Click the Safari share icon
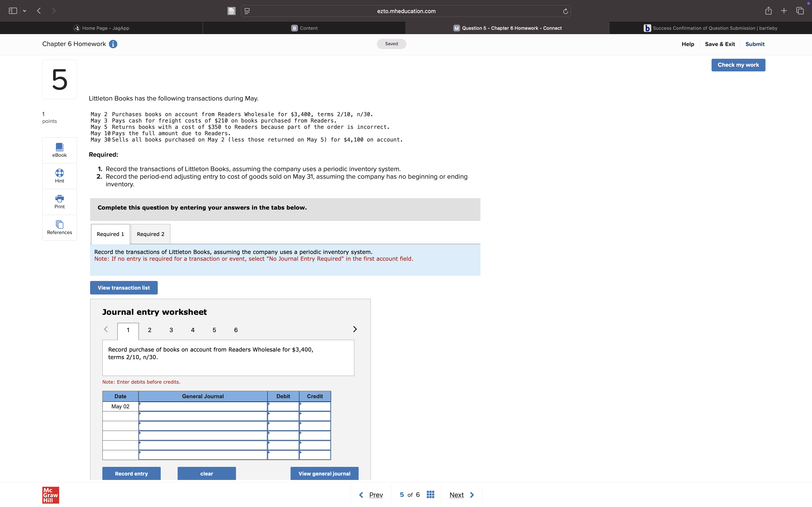 click(768, 11)
